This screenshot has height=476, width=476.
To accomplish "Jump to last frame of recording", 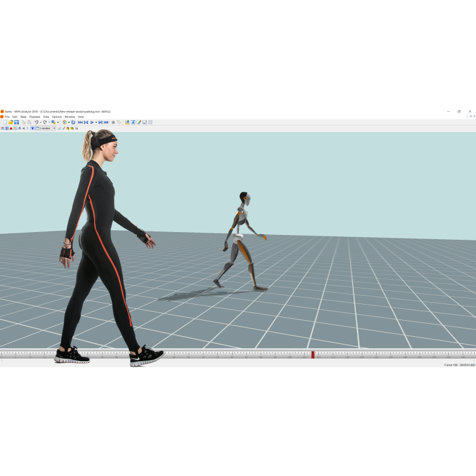I will [x=106, y=122].
